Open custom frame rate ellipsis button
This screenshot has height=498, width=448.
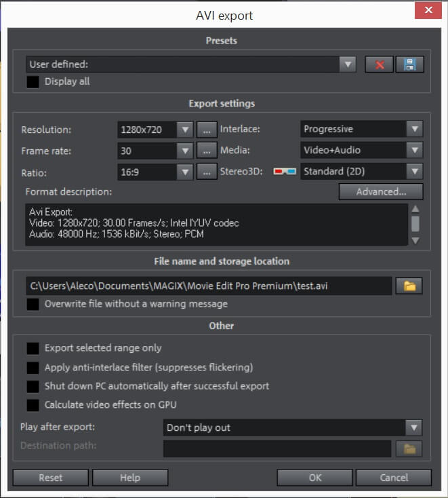(207, 151)
